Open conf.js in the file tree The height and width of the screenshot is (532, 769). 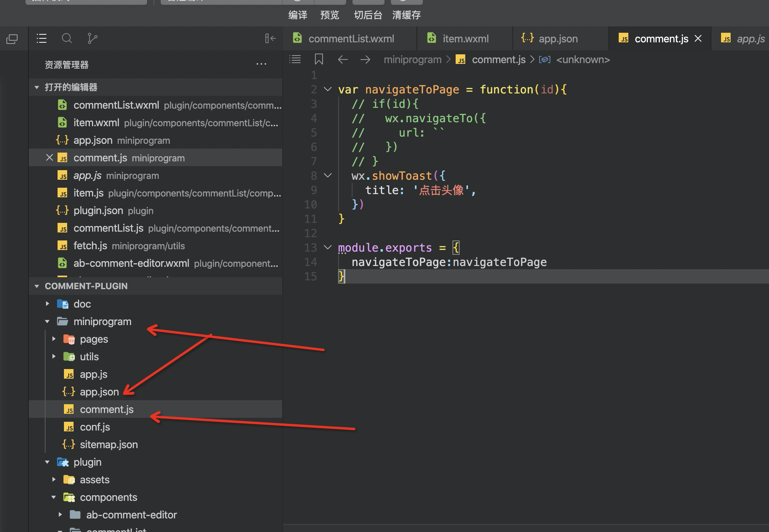coord(95,427)
